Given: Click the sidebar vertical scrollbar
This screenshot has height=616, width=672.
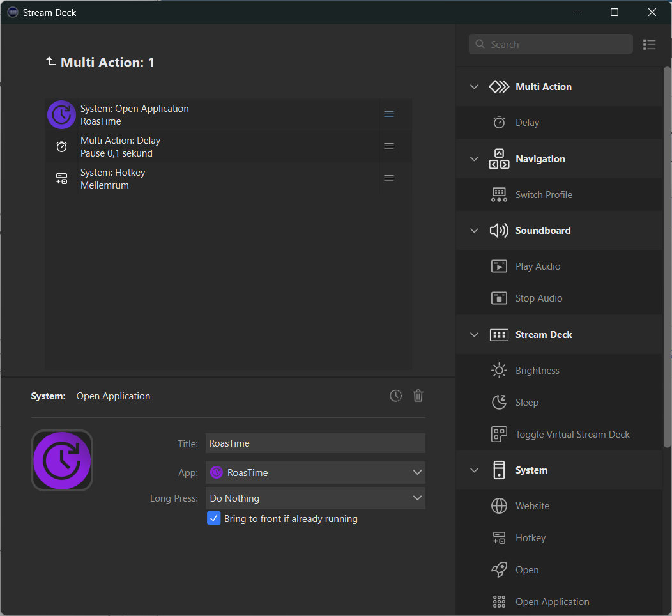Looking at the screenshot, I should 668,256.
